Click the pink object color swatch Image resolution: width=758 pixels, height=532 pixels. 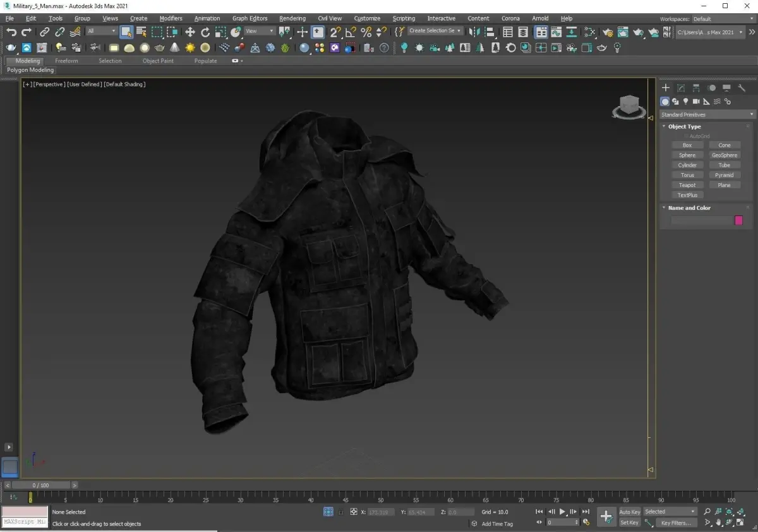click(738, 221)
